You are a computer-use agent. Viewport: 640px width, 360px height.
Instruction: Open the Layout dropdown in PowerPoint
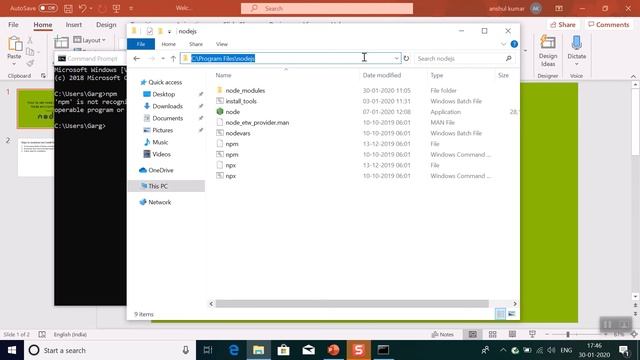pos(89,40)
